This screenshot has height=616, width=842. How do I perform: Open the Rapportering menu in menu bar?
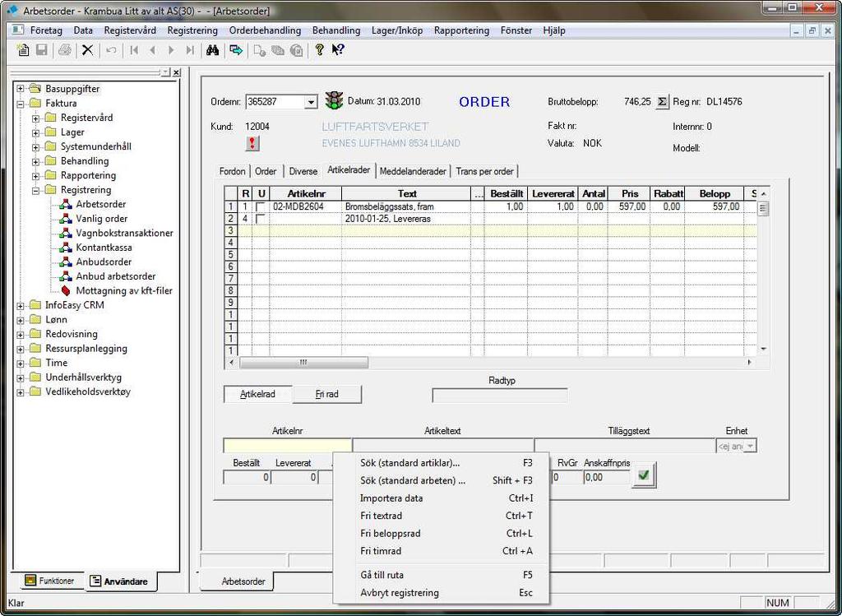pyautogui.click(x=461, y=30)
